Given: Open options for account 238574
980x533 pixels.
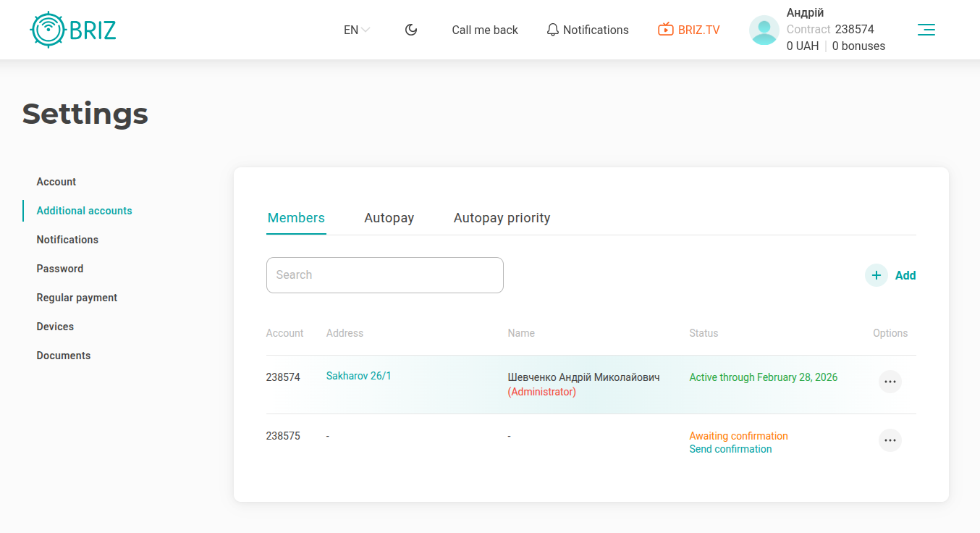Looking at the screenshot, I should click(890, 382).
